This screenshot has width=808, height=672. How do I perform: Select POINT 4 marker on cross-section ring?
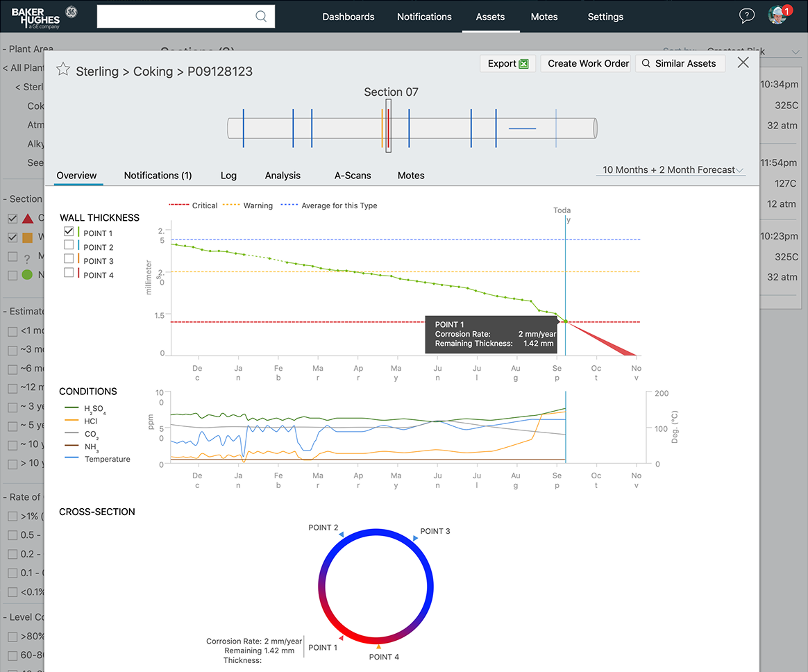378,646
